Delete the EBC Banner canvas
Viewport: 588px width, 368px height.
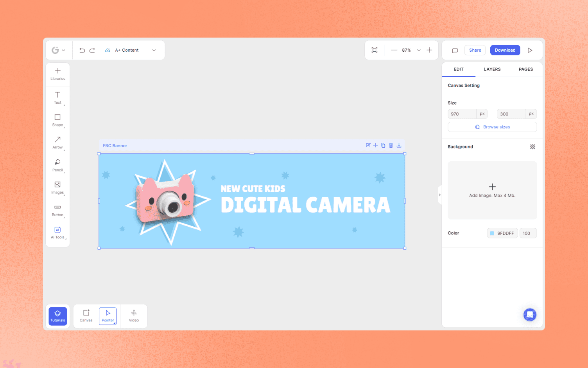coord(391,145)
